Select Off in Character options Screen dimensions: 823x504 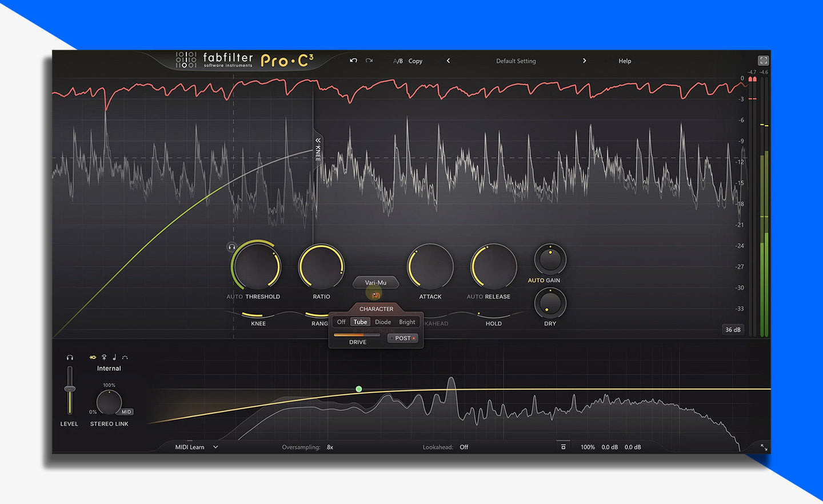[x=341, y=322]
